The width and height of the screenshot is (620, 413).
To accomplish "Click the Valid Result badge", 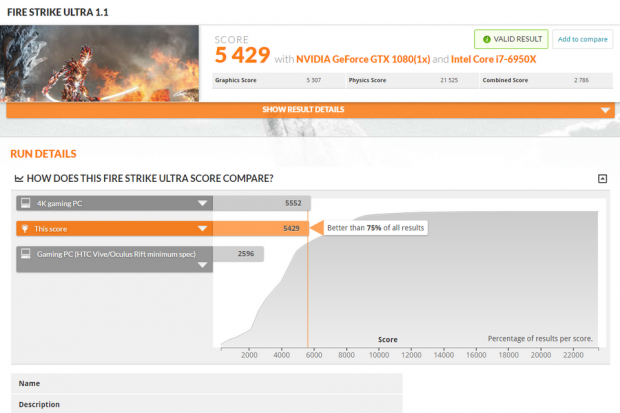I will [x=510, y=40].
